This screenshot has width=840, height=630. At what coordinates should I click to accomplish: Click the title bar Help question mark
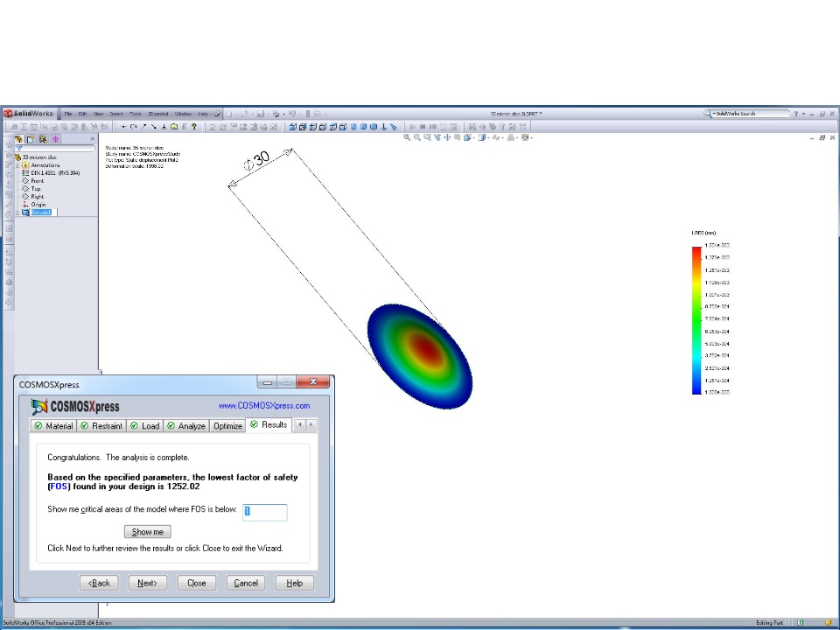click(x=795, y=114)
